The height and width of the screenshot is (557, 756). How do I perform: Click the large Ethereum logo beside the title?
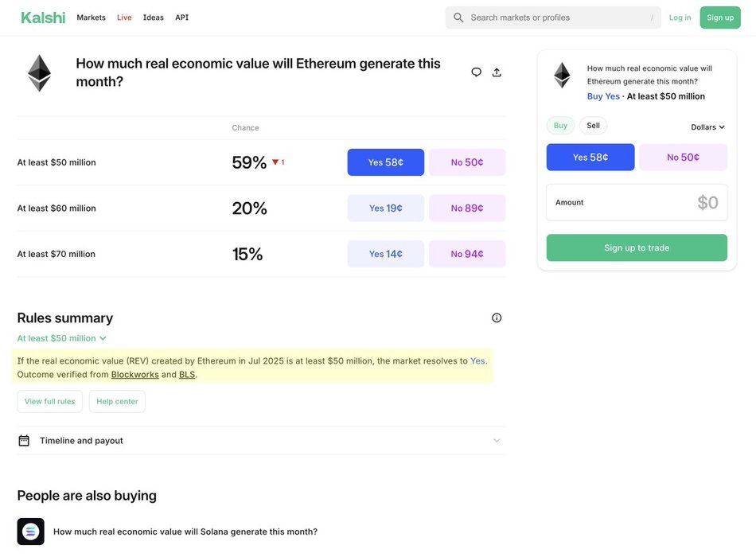[x=39, y=73]
